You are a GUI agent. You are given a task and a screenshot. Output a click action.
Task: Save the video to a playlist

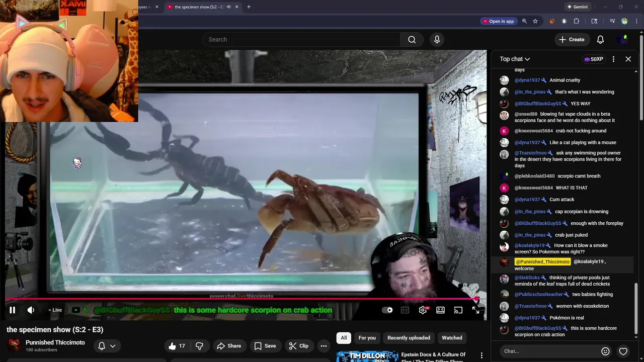pyautogui.click(x=265, y=346)
